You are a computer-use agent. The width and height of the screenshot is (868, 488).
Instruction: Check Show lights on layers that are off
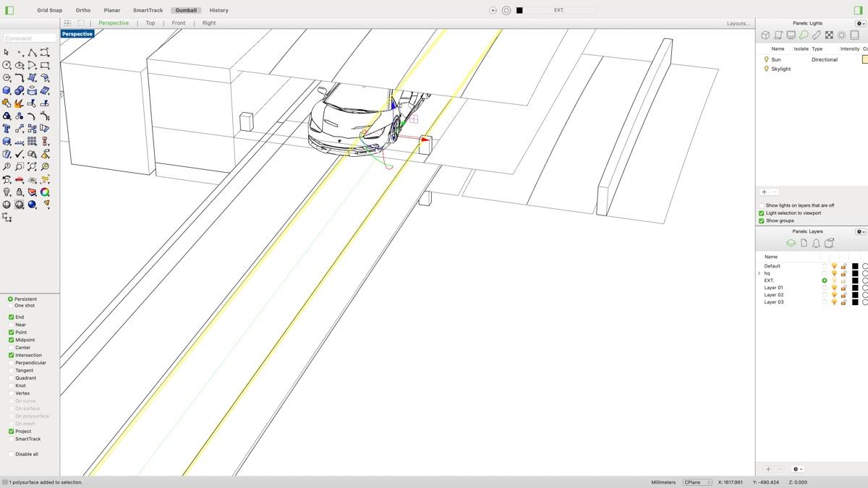pos(761,205)
